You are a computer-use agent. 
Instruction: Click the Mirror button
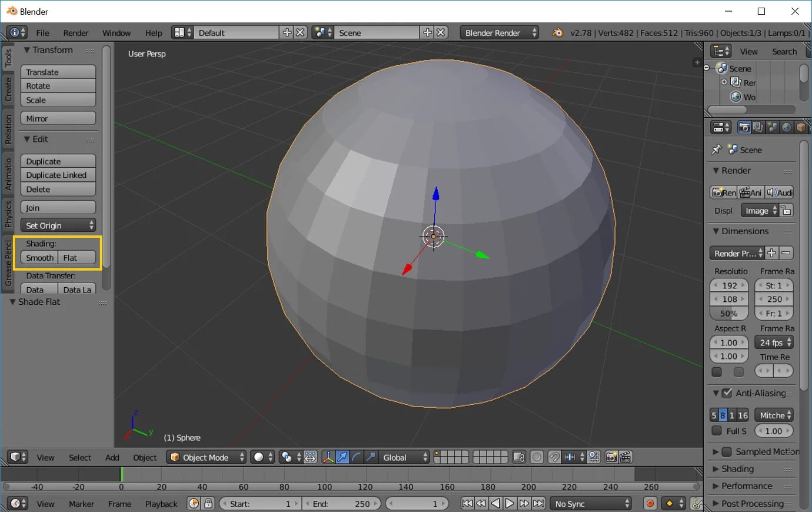58,119
